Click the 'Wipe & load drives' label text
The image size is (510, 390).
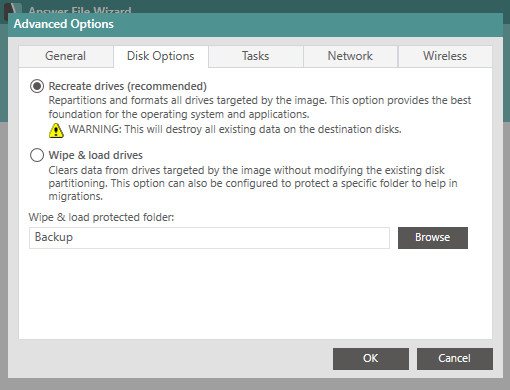pos(96,155)
